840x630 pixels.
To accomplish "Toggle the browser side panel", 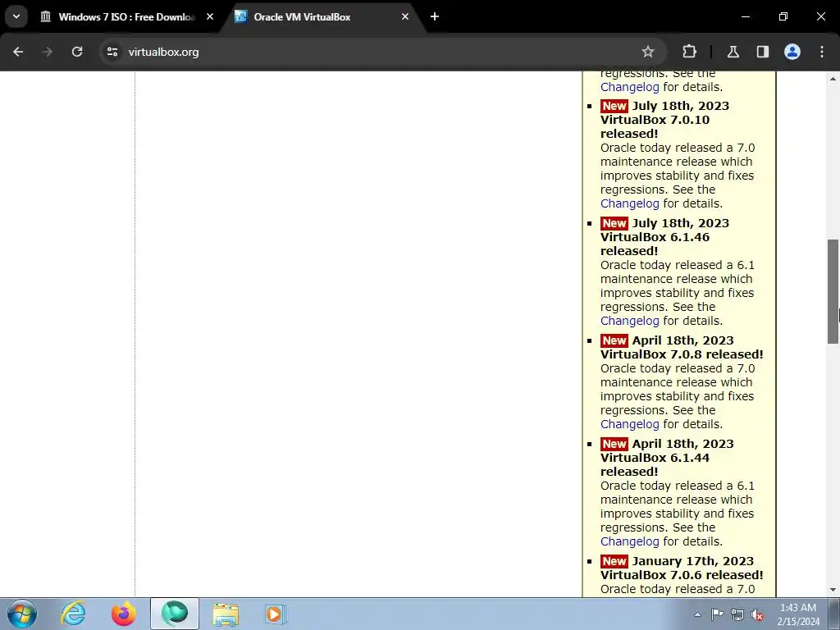I will pyautogui.click(x=762, y=52).
